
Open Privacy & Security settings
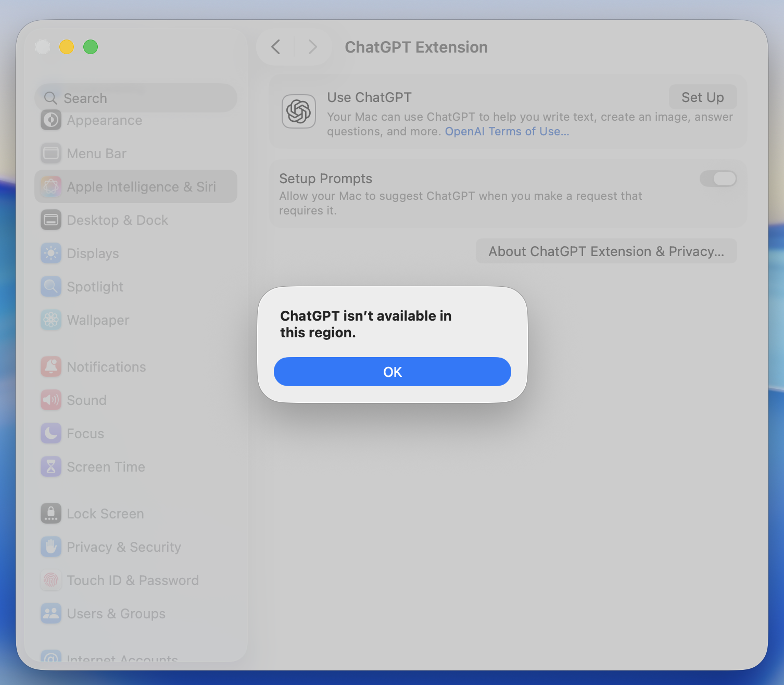click(124, 547)
